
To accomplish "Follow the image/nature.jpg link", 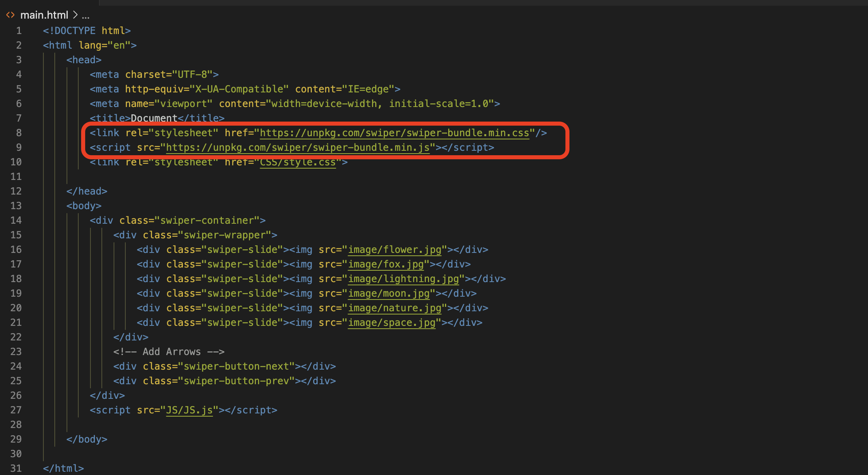I will [394, 308].
